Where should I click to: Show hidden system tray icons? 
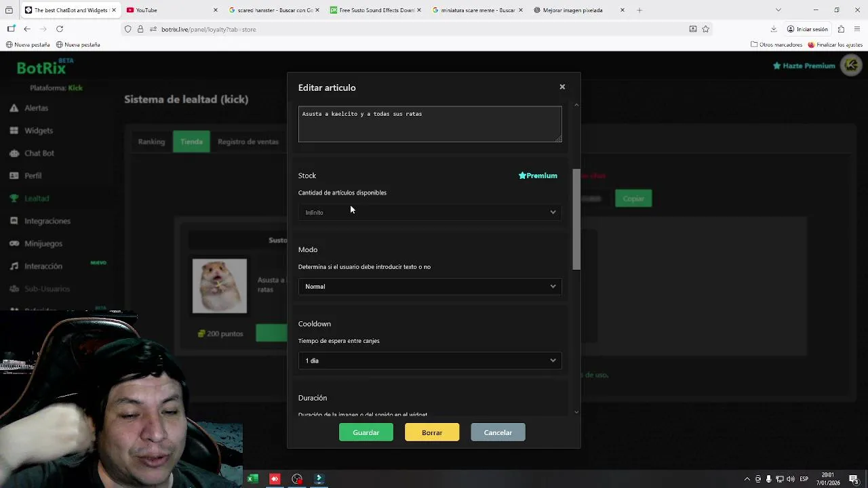click(747, 479)
